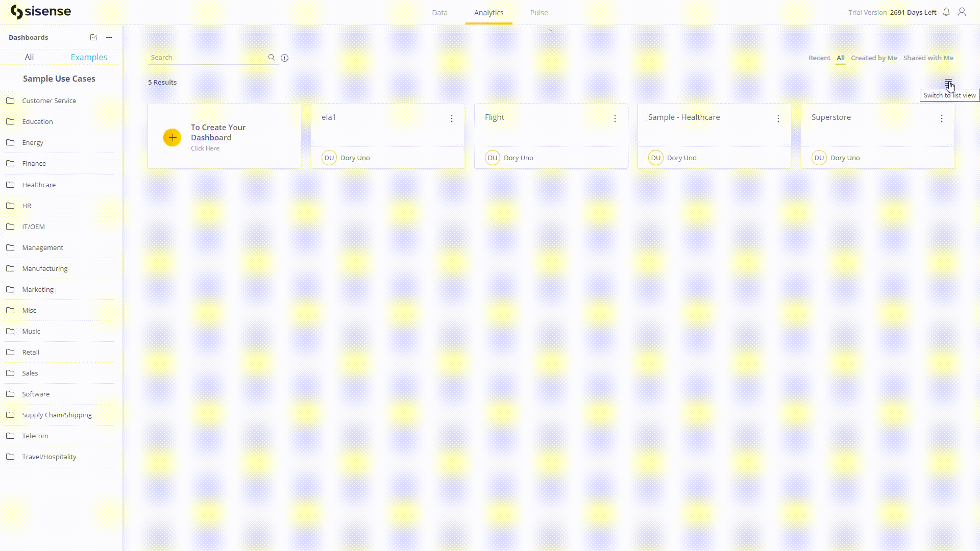Open the ela1 dashboard card
The image size is (980, 551).
[x=388, y=136]
